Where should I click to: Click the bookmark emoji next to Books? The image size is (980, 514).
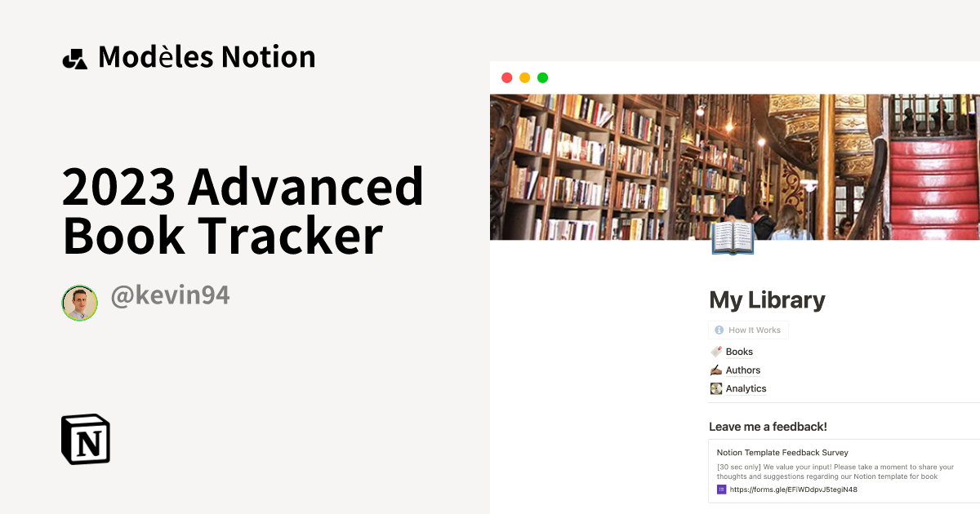click(x=714, y=351)
